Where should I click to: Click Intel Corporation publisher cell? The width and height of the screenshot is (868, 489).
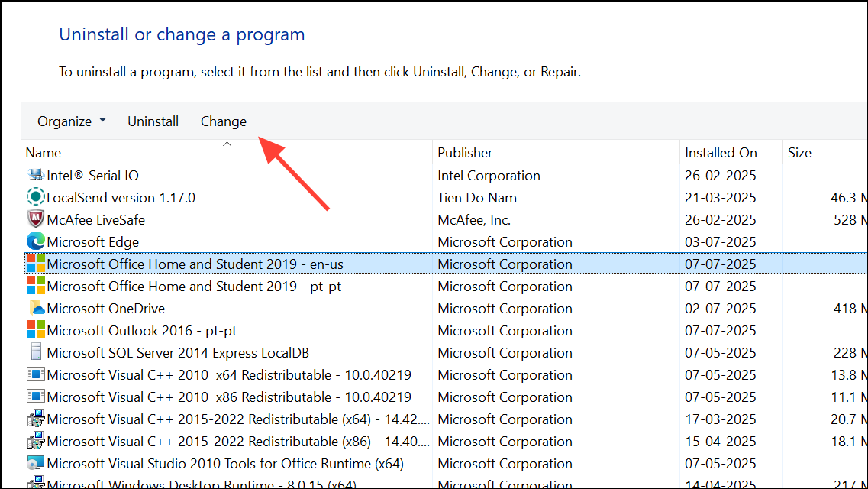489,176
